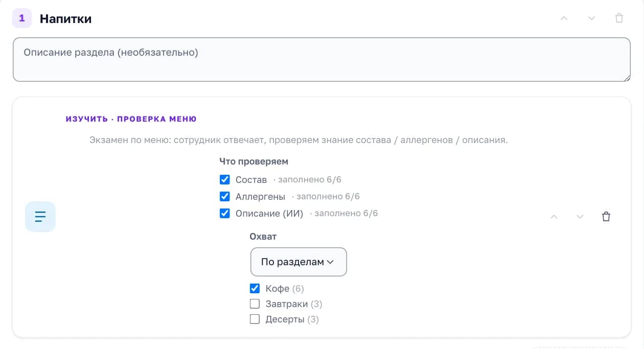Delete the Напитки section with trash icon
The width and height of the screenshot is (644, 349).
[619, 18]
